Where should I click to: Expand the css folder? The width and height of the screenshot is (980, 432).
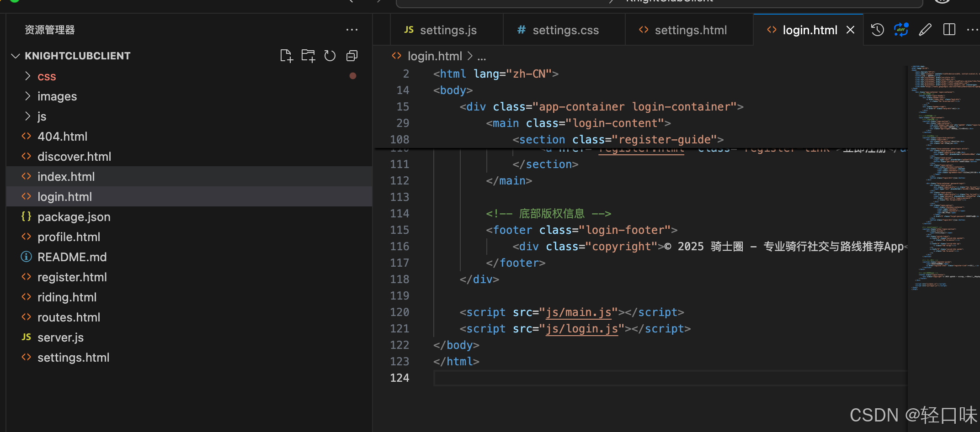pos(189,76)
